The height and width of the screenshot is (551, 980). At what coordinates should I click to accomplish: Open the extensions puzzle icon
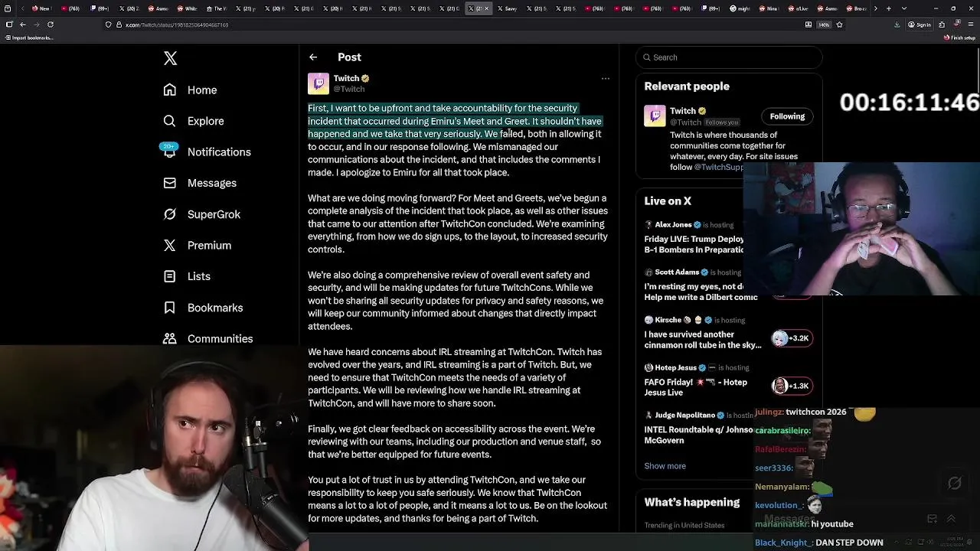(x=942, y=24)
